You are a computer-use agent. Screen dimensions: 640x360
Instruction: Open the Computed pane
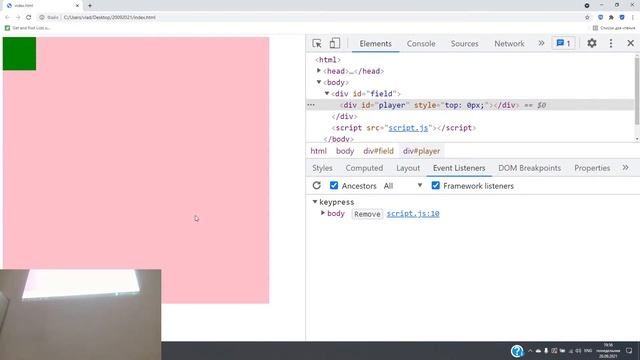(x=364, y=168)
